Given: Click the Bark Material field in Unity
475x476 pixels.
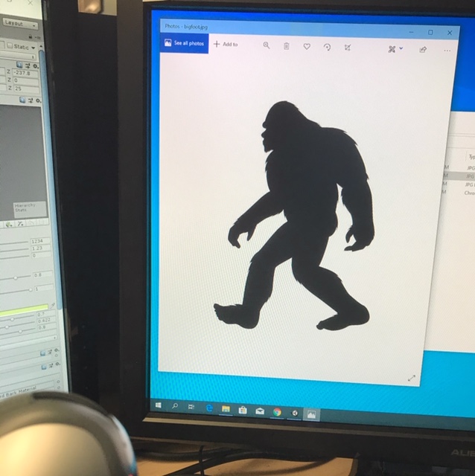Looking at the screenshot, I should [x=28, y=389].
